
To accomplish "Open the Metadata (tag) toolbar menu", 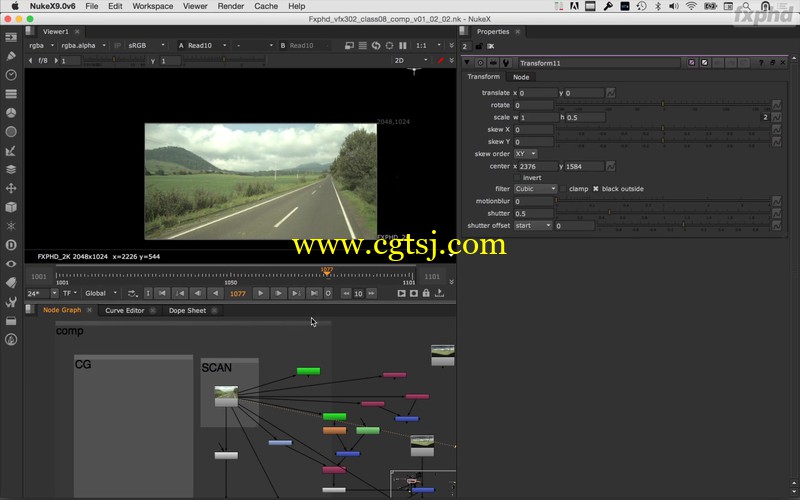I will pyautogui.click(x=11, y=283).
